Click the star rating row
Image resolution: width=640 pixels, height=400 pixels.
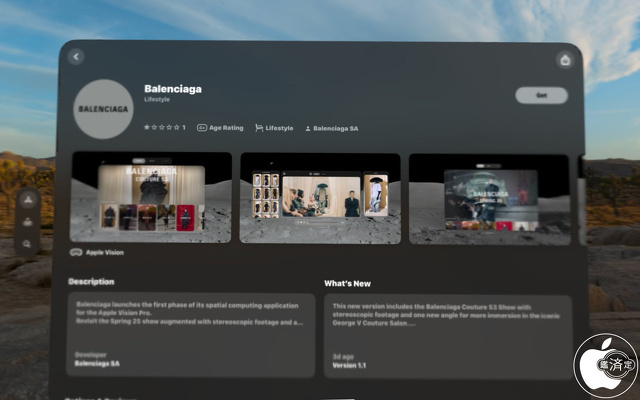click(x=164, y=128)
